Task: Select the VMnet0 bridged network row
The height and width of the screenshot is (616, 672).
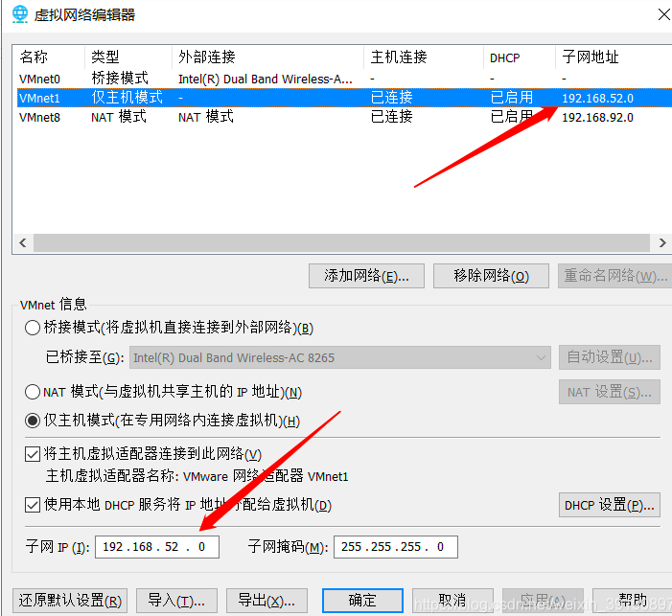Action: point(192,79)
